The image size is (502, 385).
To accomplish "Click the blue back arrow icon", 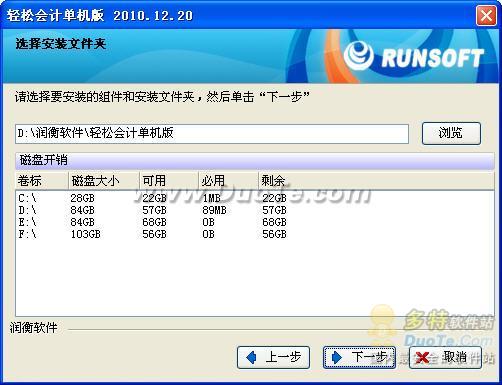I will 252,357.
